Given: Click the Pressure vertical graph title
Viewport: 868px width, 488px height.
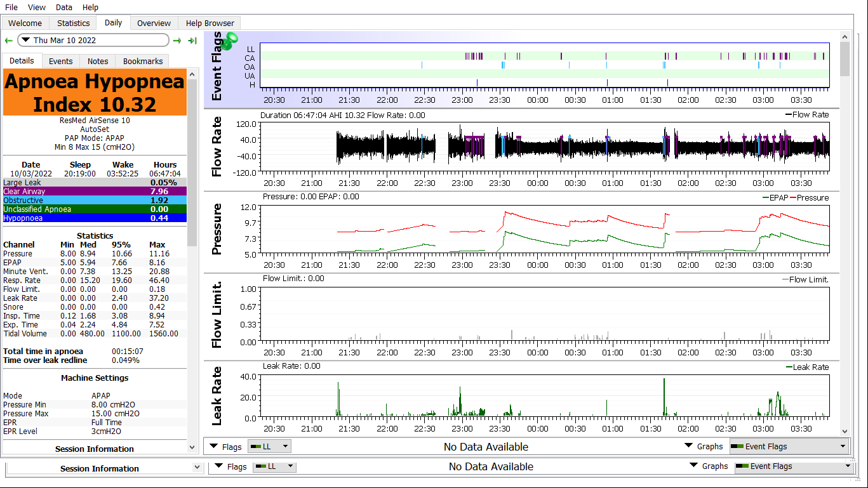Looking at the screenshot, I should pos(217,229).
